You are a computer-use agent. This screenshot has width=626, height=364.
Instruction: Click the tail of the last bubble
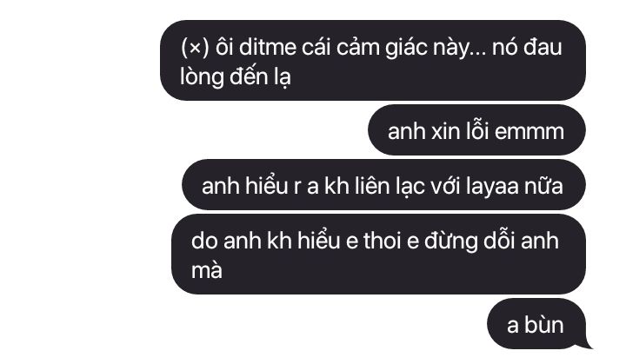click(x=587, y=344)
